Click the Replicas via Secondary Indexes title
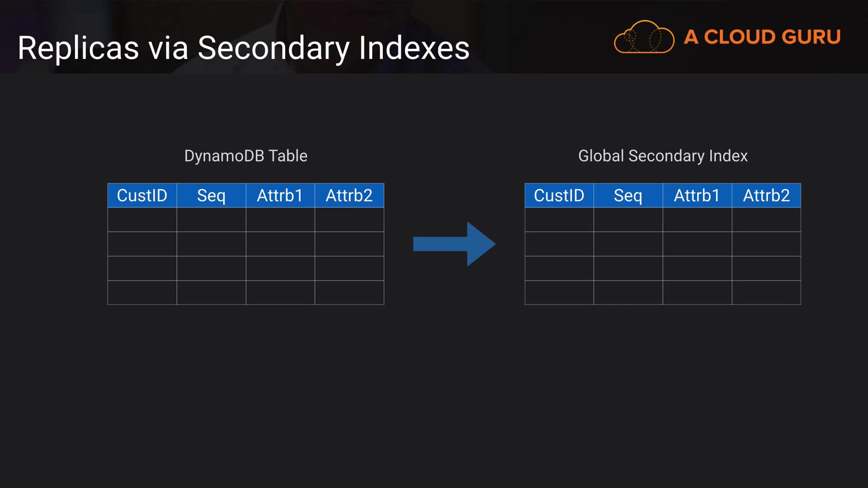This screenshot has width=868, height=488. pyautogui.click(x=244, y=48)
